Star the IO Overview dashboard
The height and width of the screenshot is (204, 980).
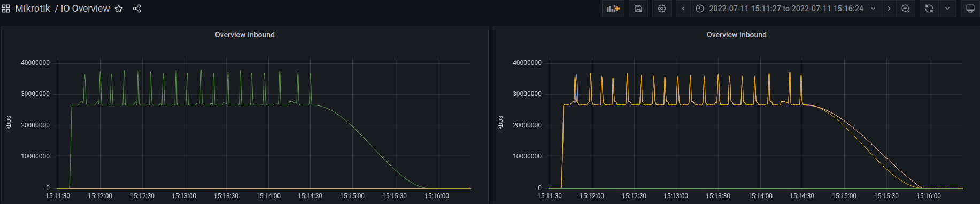[x=119, y=9]
